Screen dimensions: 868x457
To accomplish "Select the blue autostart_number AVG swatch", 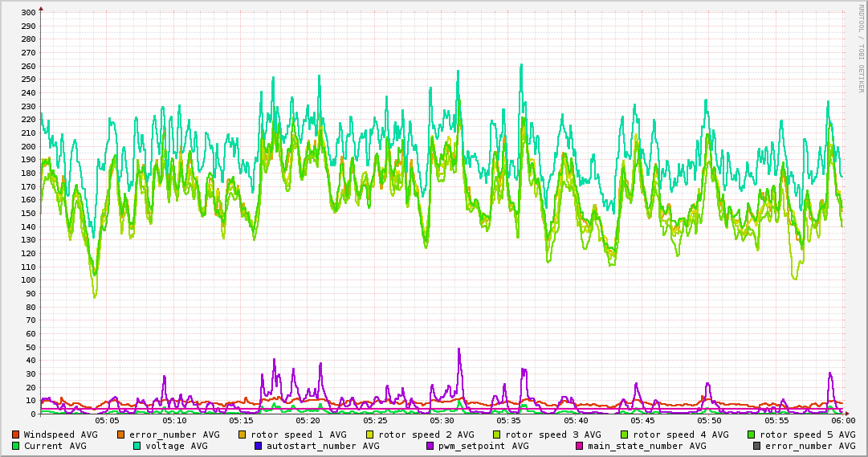I will (258, 446).
